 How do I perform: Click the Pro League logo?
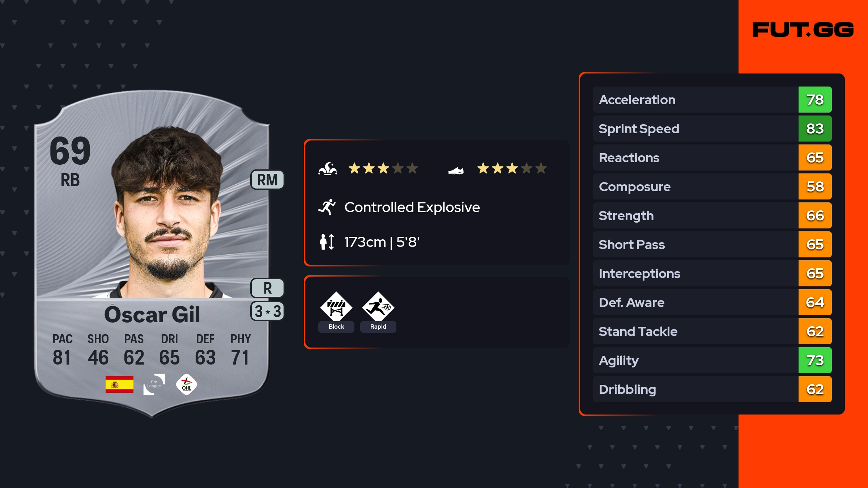tap(154, 384)
